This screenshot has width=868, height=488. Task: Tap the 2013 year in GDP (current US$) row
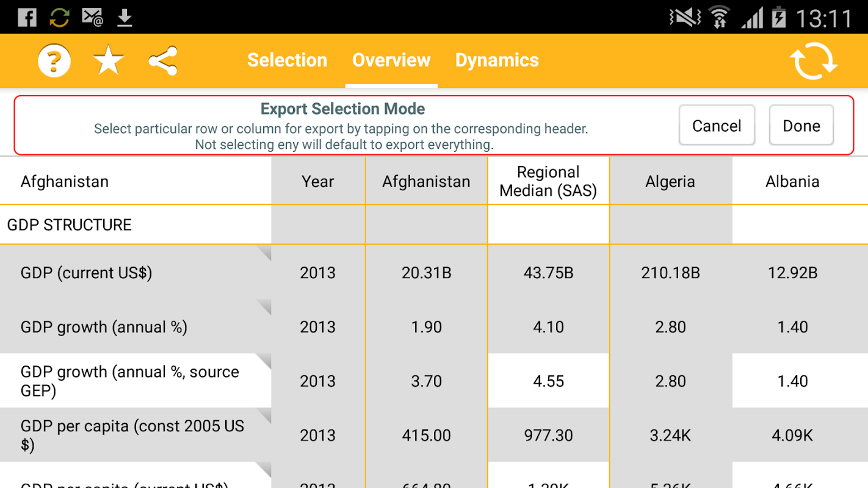(x=318, y=273)
